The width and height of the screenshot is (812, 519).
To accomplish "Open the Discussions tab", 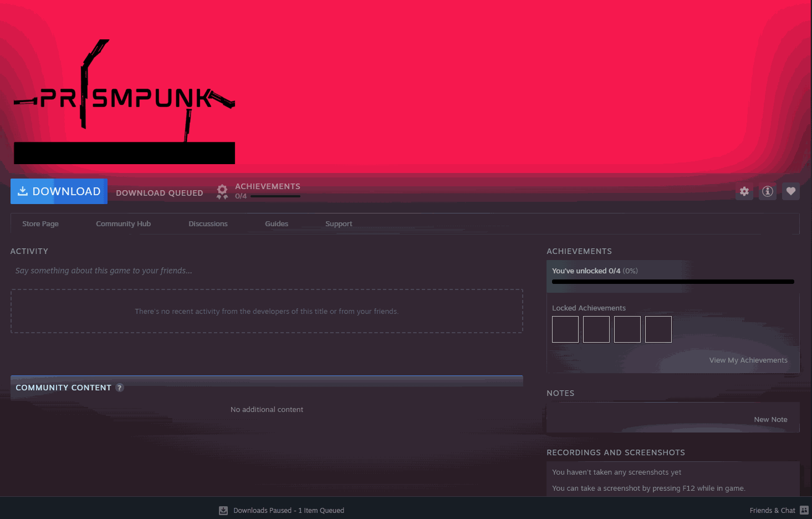I will pyautogui.click(x=208, y=224).
